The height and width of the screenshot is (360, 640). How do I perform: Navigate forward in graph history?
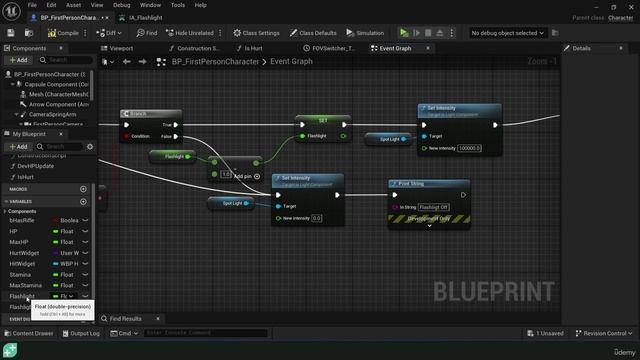pos(142,62)
